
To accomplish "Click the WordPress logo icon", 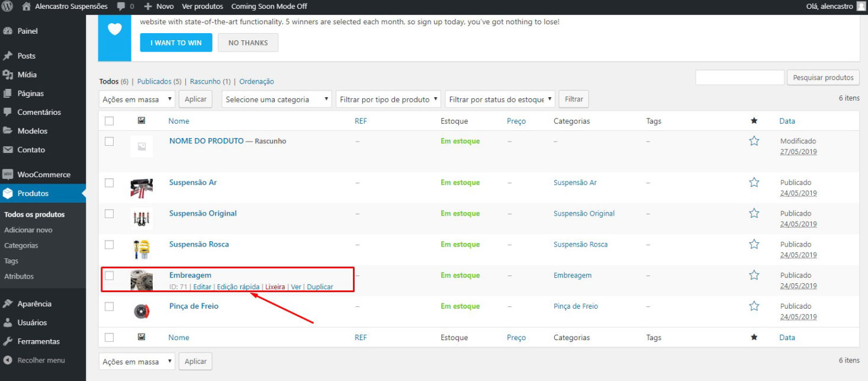I will pos(8,7).
